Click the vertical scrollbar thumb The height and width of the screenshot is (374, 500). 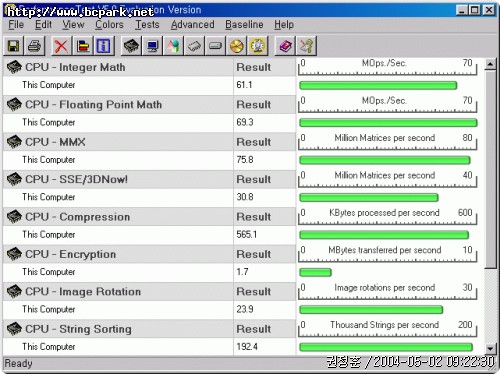tap(490, 169)
